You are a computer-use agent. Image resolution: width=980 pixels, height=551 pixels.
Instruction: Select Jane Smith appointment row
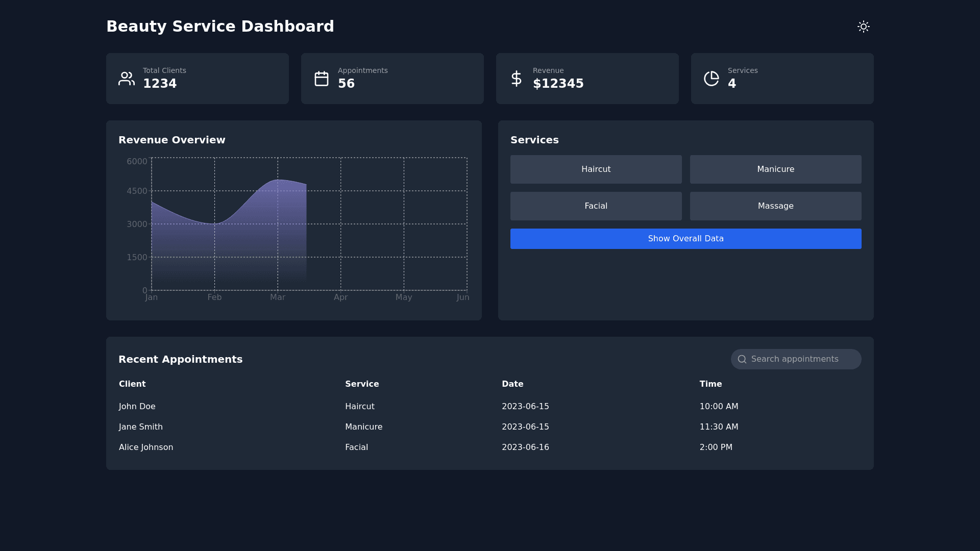[x=141, y=427]
